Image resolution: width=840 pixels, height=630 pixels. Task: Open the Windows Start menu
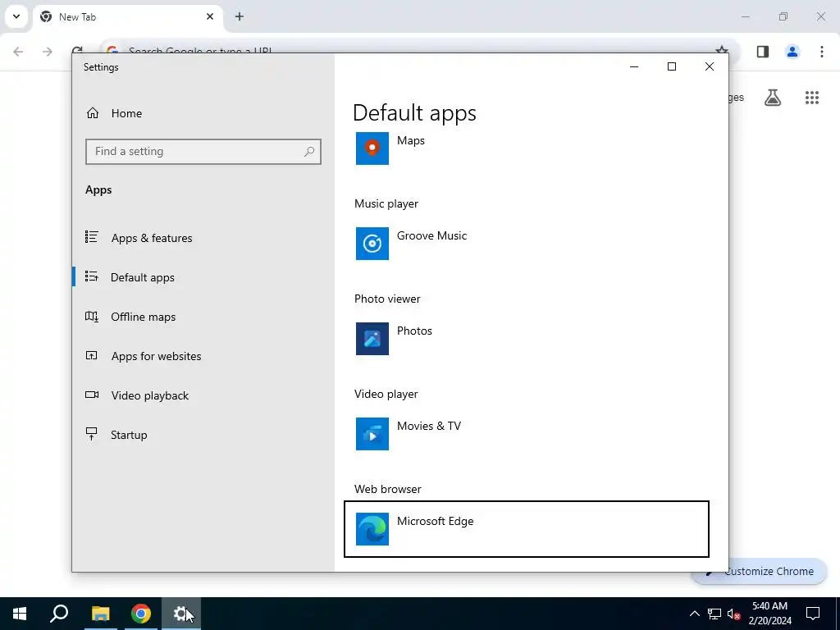pos(20,614)
